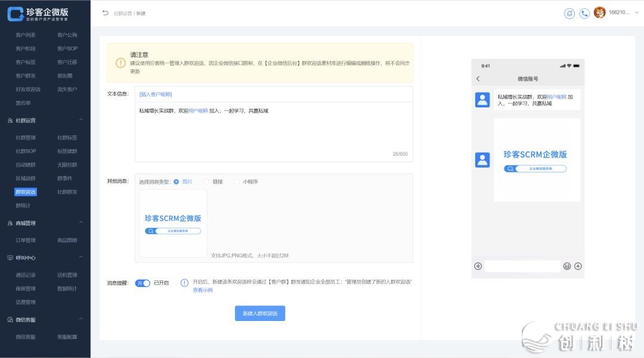
Task: Click the voice icon in the preview chat bar
Action: [x=478, y=266]
